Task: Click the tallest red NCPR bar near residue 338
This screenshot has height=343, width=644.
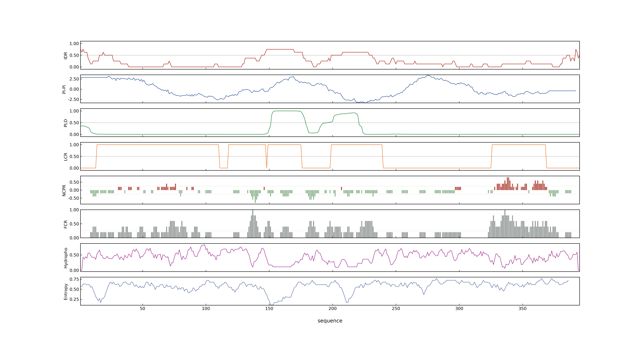Action: [507, 184]
